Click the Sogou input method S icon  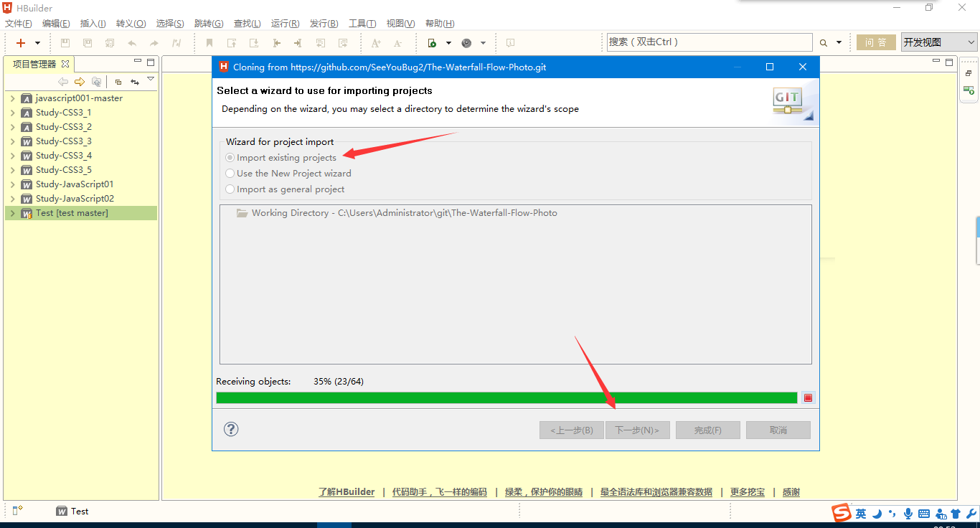841,513
